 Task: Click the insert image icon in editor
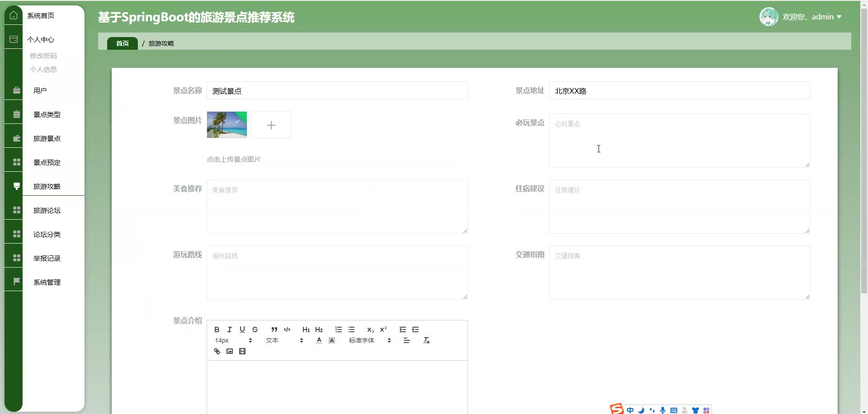pos(230,351)
